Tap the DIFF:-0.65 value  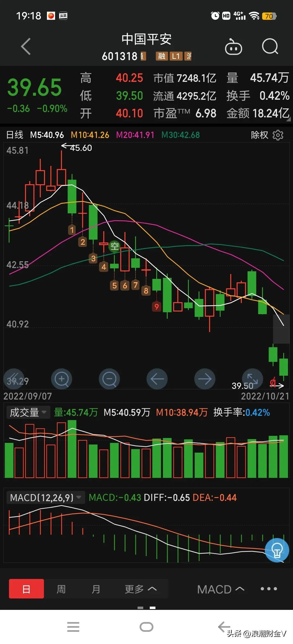(167, 498)
